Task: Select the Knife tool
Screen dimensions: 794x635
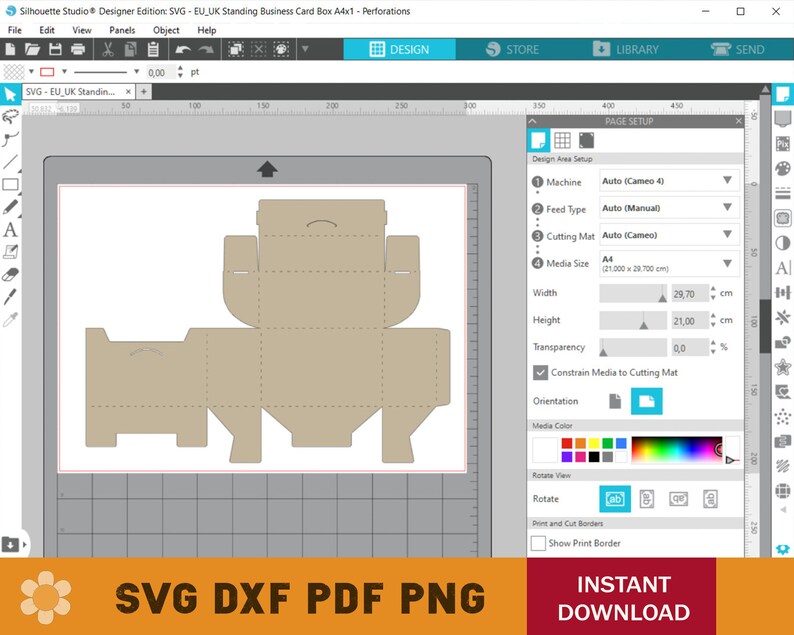Action: point(10,297)
